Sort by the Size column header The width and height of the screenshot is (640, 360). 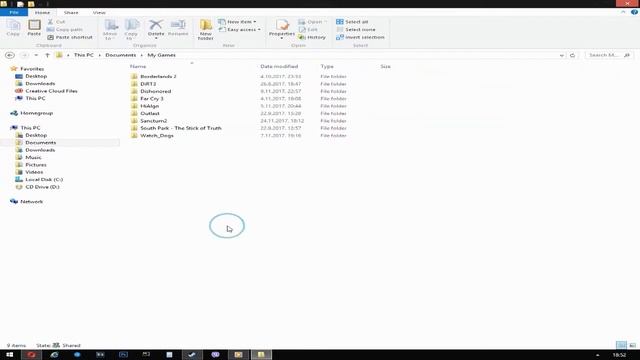pos(385,66)
